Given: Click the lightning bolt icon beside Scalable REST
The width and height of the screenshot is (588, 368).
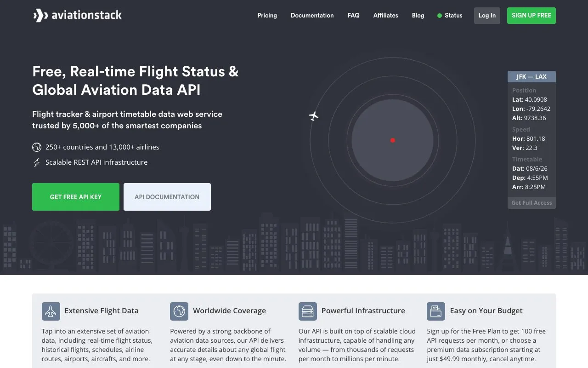Looking at the screenshot, I should 37,162.
